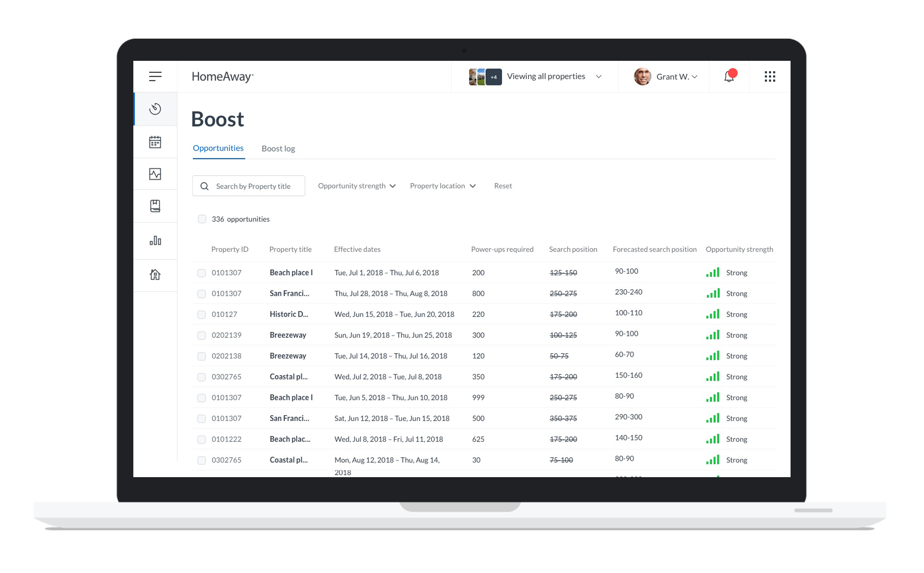924x573 pixels.
Task: Check the San Franci... Jun 12 row
Action: (x=202, y=419)
